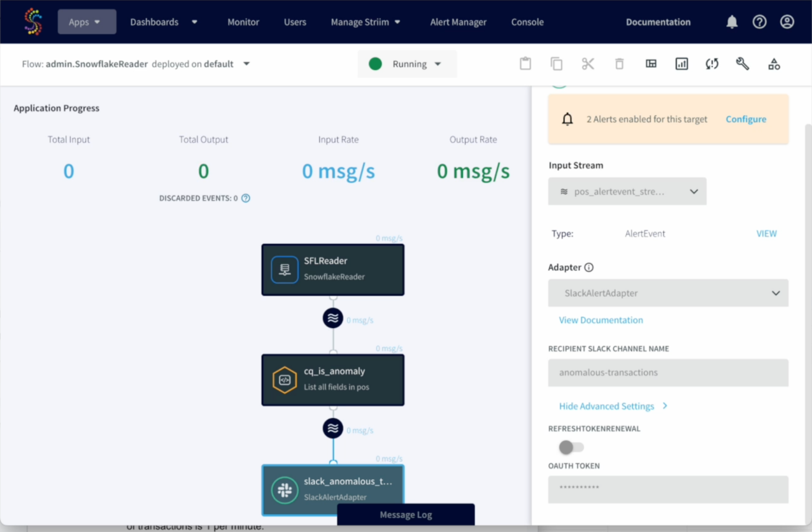
Task: Open the Manage Striim menu
Action: click(366, 22)
